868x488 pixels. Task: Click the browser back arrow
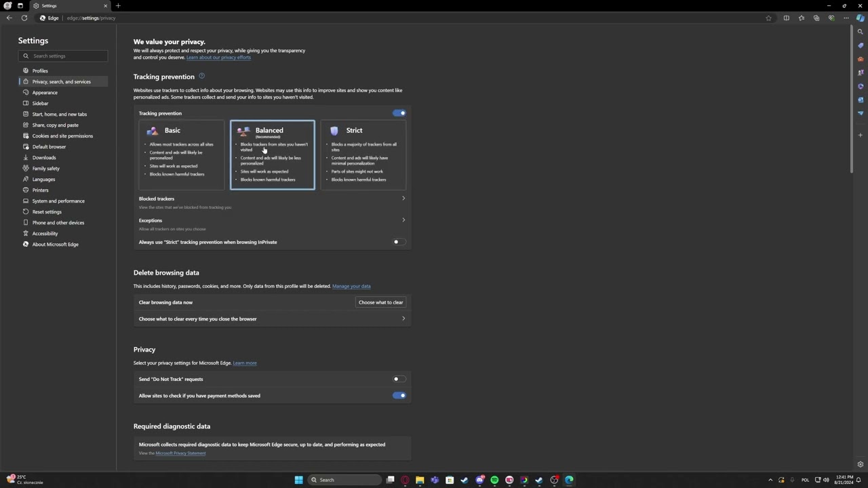(x=9, y=18)
